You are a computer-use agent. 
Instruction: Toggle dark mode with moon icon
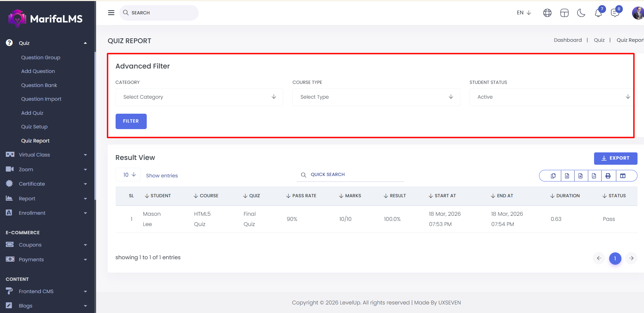click(581, 13)
